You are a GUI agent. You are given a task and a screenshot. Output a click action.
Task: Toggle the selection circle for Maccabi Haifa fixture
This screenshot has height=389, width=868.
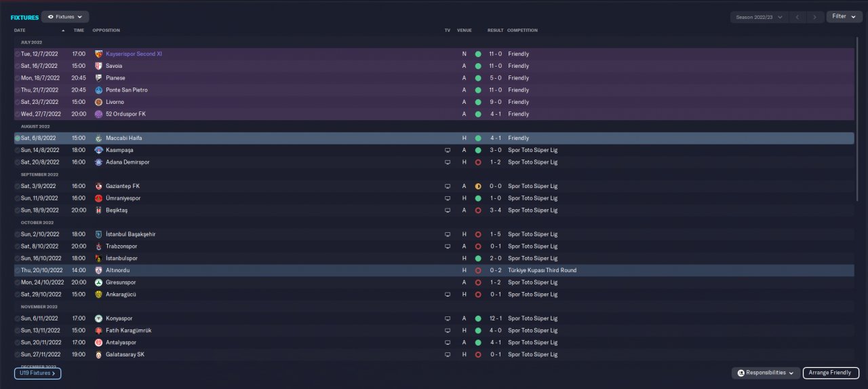[18, 138]
